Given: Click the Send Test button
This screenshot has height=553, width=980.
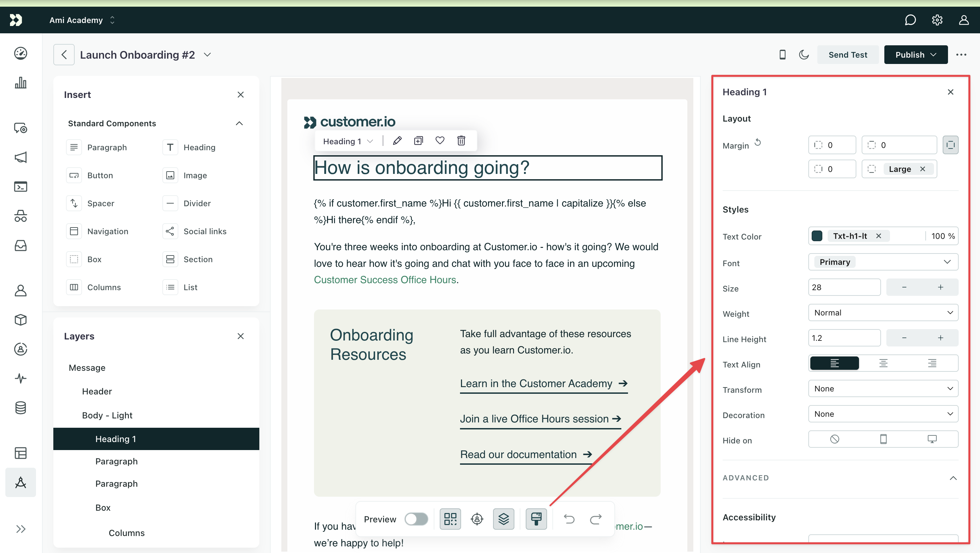Looking at the screenshot, I should pos(848,55).
